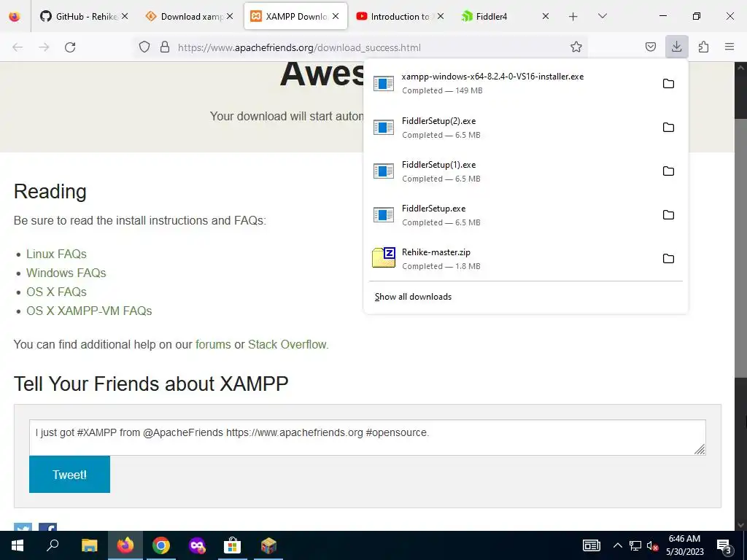
Task: Open the Extensions puzzle icon
Action: click(703, 47)
